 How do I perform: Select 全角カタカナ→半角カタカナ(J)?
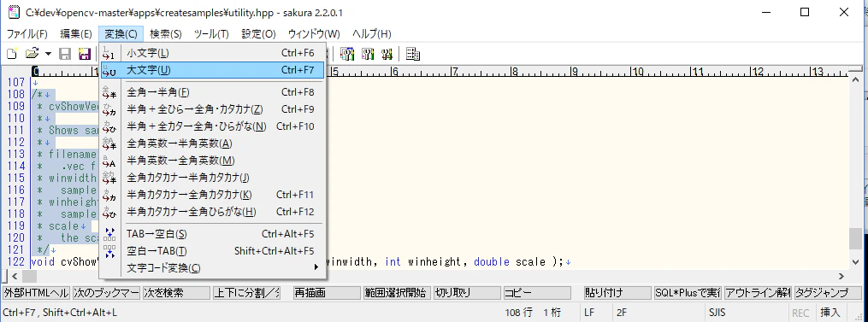(x=213, y=178)
